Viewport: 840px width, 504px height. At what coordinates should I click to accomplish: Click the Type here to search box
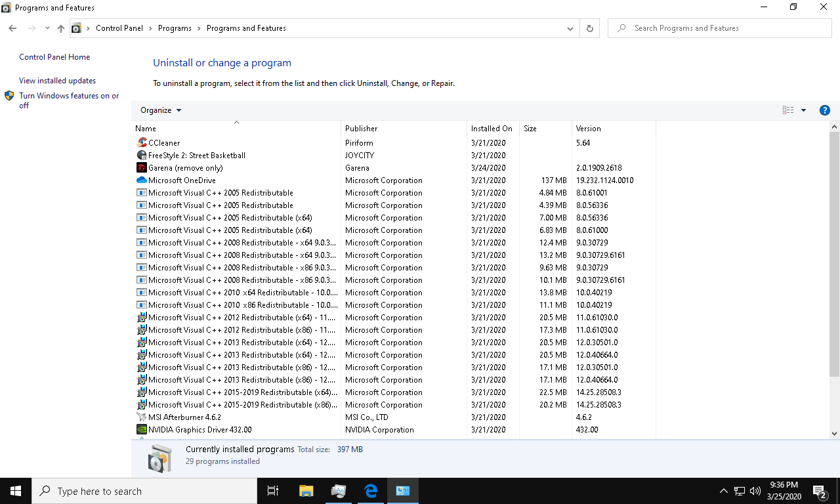pyautogui.click(x=144, y=491)
